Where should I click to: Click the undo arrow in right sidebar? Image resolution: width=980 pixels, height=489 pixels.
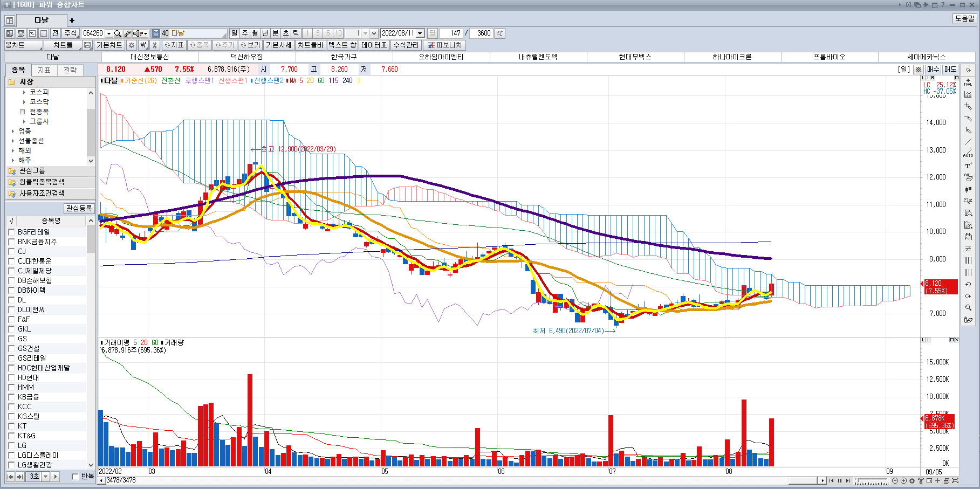(x=968, y=284)
